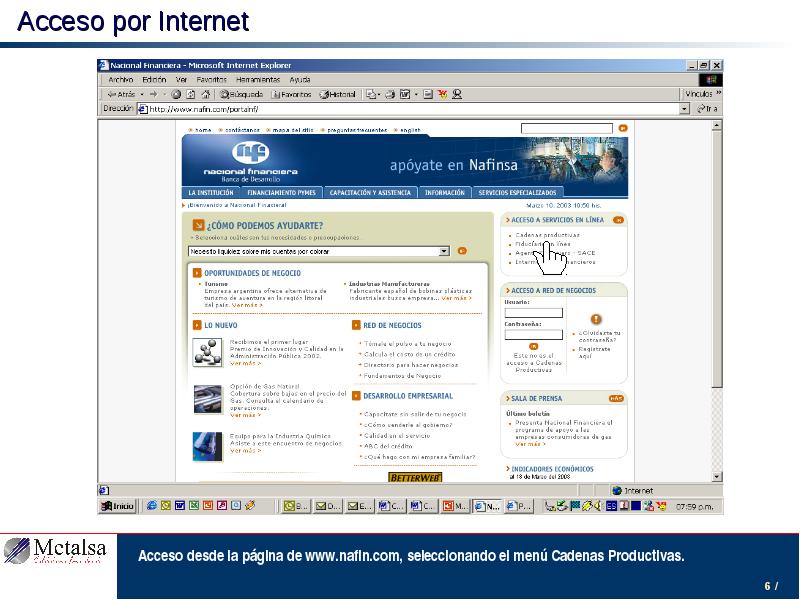Open the Atrás history dropdown arrow
This screenshot has width=800, height=600.
(x=142, y=94)
